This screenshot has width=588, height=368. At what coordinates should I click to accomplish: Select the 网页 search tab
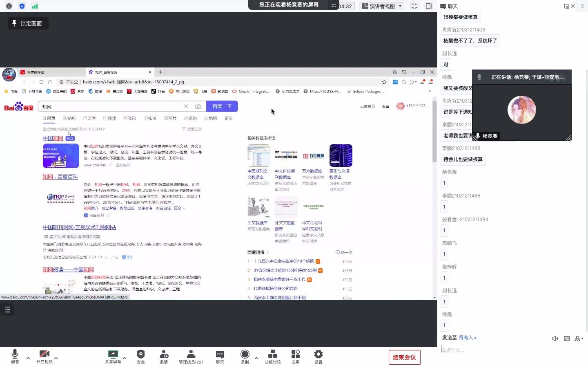[49, 118]
